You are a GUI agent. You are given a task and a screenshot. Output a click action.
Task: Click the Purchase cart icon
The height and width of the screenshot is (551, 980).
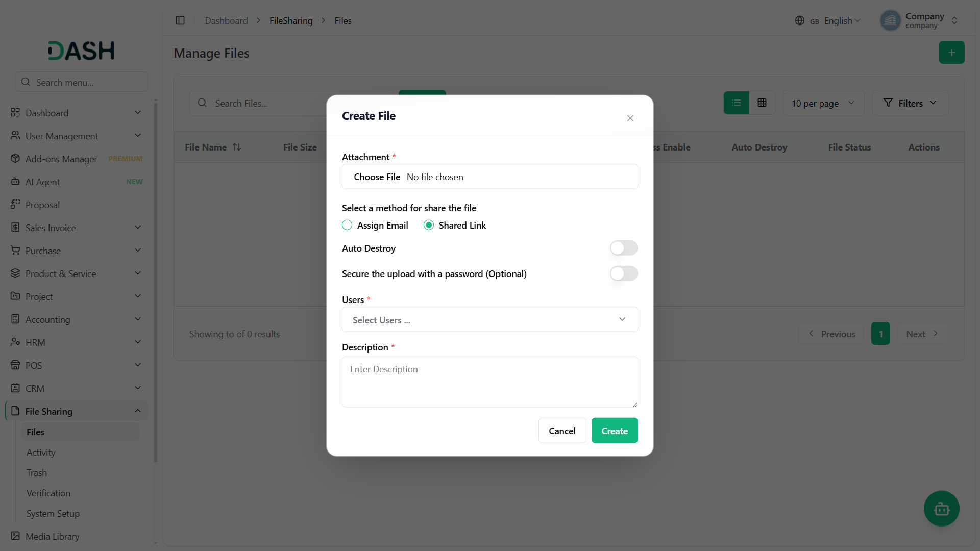[15, 251]
